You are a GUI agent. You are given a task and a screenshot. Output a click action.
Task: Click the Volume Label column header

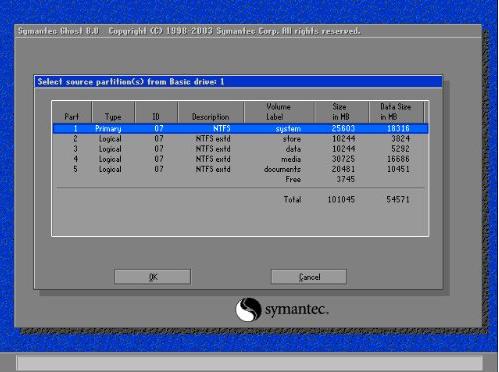click(279, 112)
